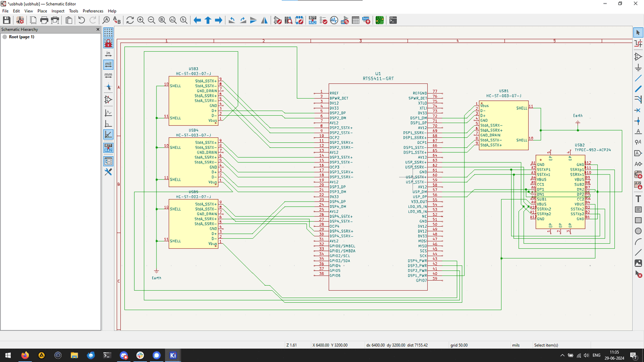Open the Simulator waveform icon
Screen dimensions: 644x362
[x=334, y=20]
